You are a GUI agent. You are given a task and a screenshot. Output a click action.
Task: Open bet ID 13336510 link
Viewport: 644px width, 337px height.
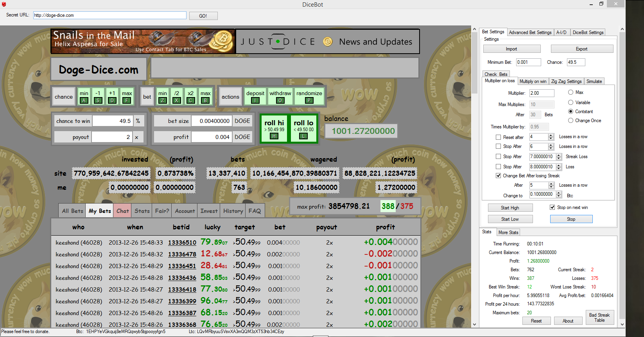(182, 243)
